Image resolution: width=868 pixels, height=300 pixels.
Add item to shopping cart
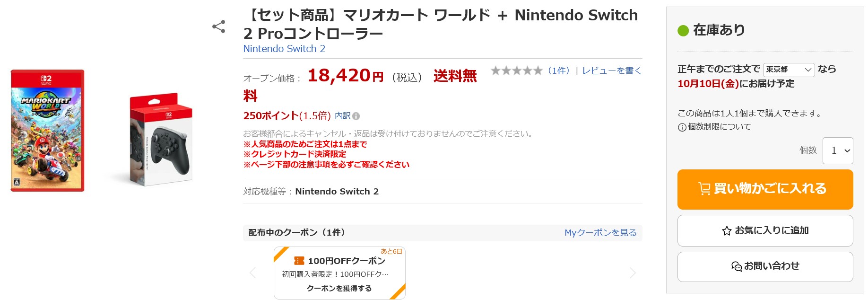tap(765, 189)
